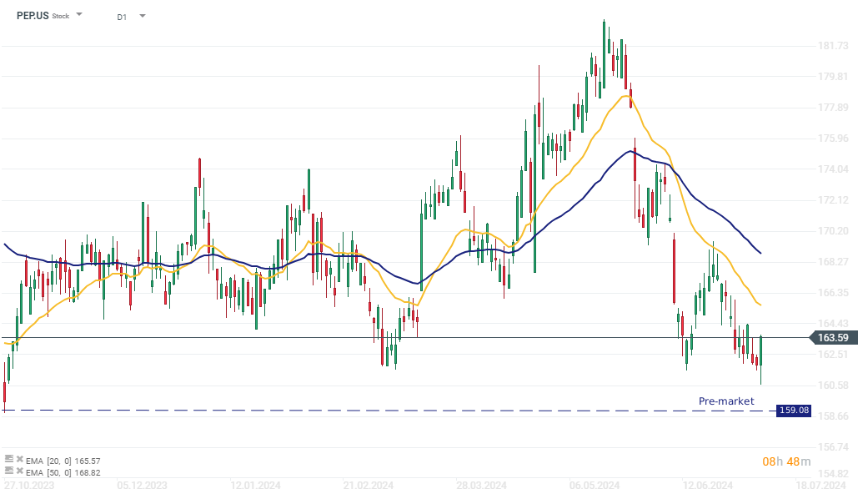
Task: Click the 27.10.2023 date label
Action: [29, 486]
